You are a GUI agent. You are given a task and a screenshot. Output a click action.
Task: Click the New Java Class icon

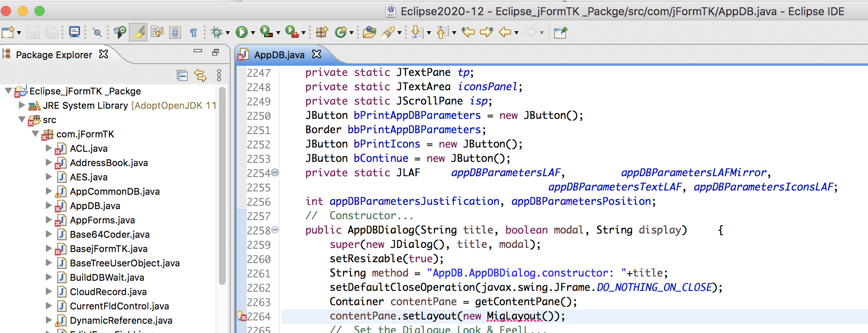[x=341, y=32]
